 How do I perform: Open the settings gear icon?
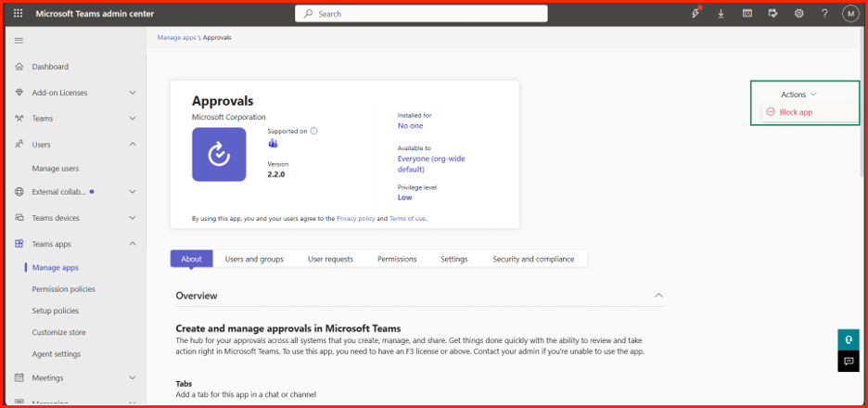[x=798, y=14]
